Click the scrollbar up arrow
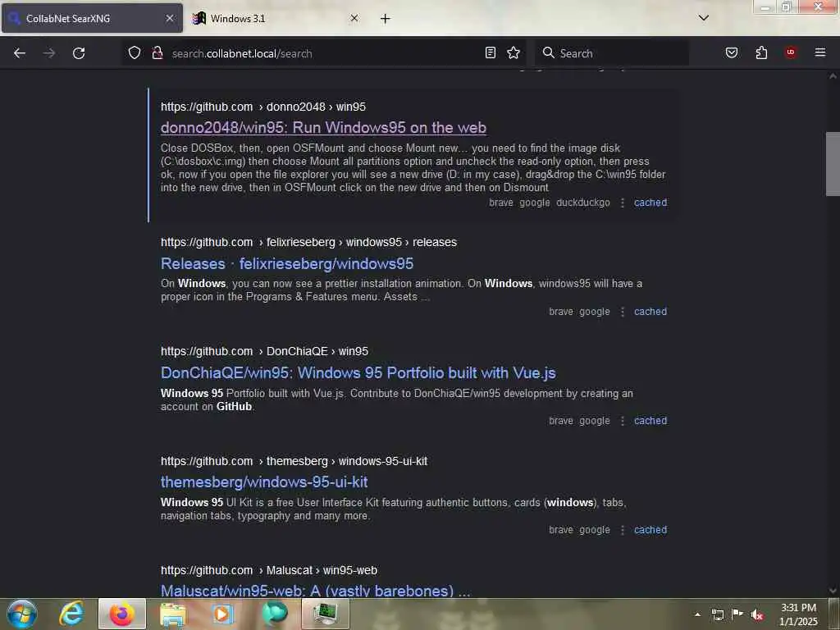Viewport: 840px width, 630px height. point(833,76)
